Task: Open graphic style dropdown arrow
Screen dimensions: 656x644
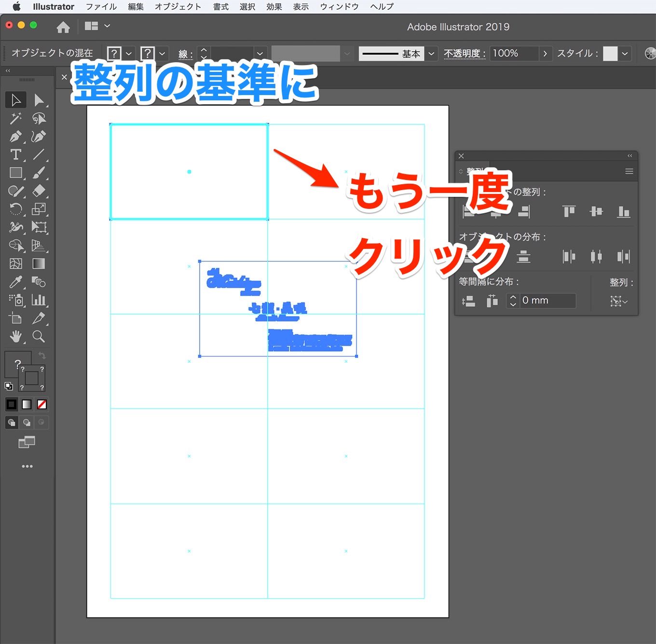Action: 625,54
